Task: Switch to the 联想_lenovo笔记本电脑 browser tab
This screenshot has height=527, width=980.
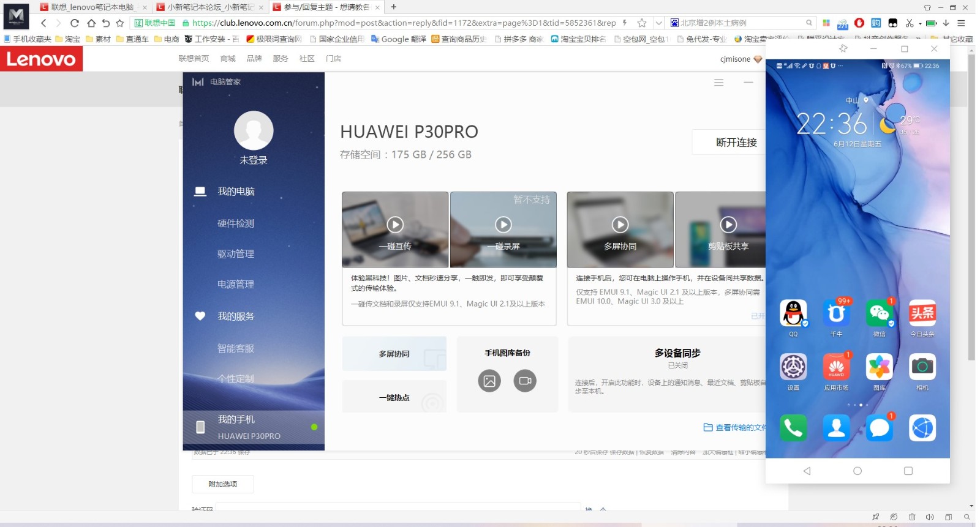Action: 93,7
